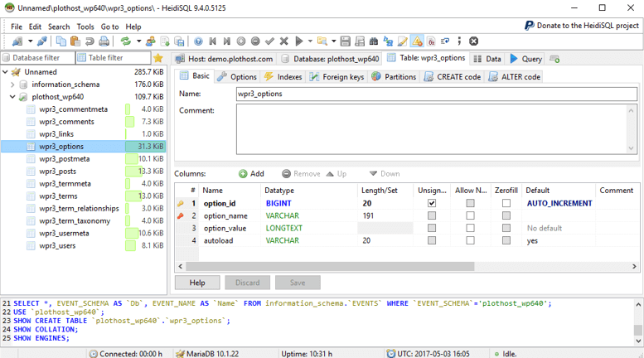The height and width of the screenshot is (358, 644).
Task: Toggle Allow NULL for option_name
Action: click(470, 215)
